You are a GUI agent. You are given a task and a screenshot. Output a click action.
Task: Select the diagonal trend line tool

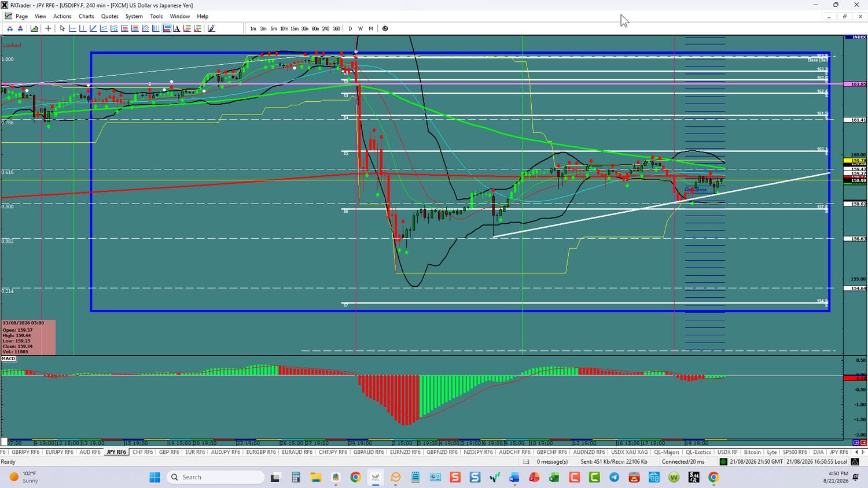(x=93, y=28)
